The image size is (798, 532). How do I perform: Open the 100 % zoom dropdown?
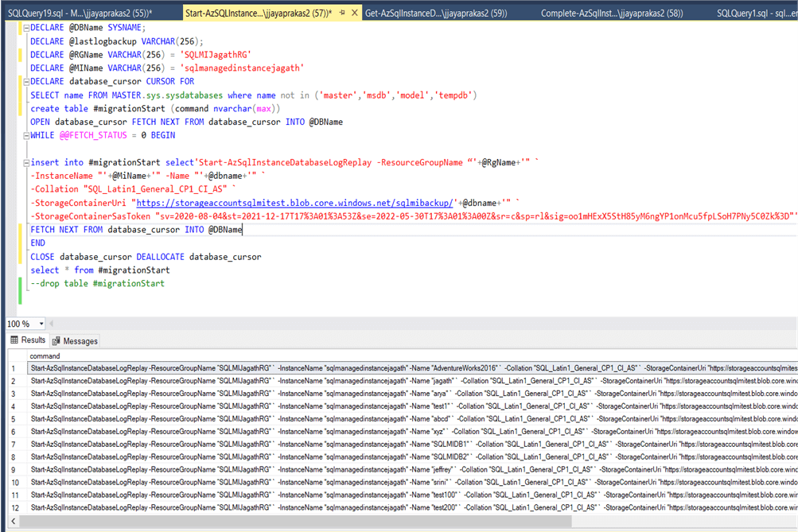click(41, 324)
